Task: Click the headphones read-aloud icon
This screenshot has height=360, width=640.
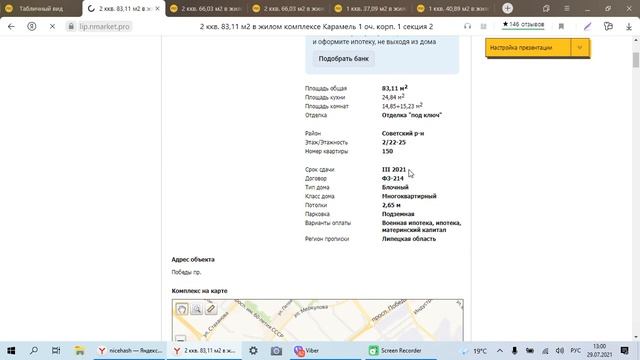Action: [x=467, y=27]
